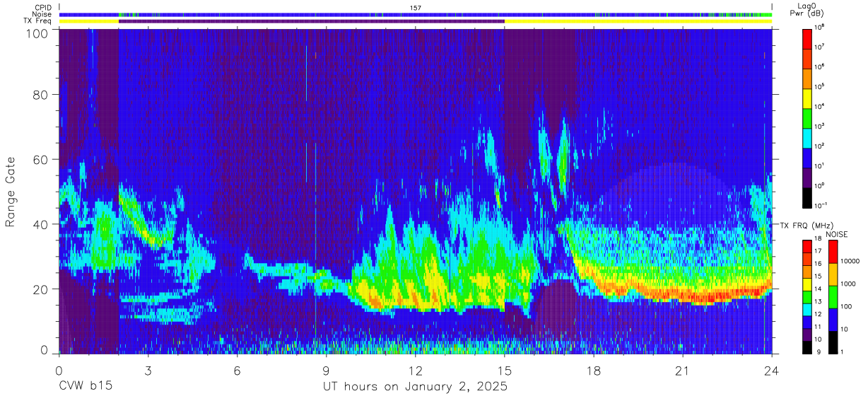Pick the green band of the TX FRQ colorbar
Image resolution: width=868 pixels, height=401 pixels.
[x=808, y=296]
